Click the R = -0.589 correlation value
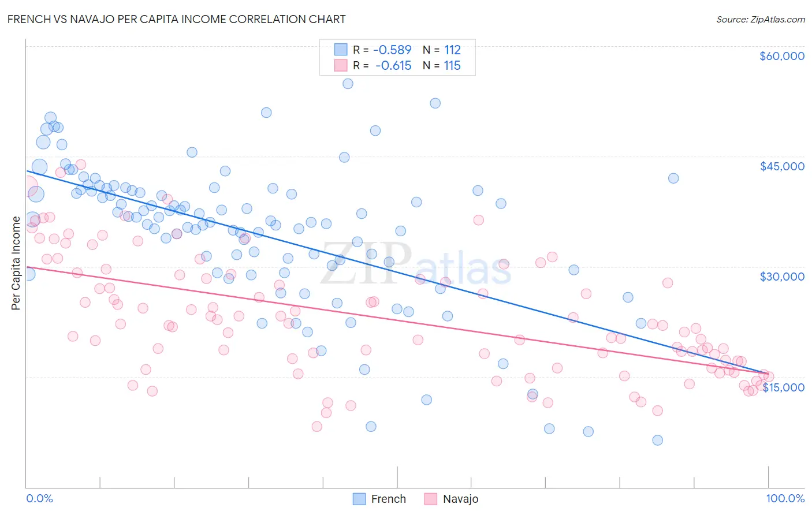Viewport: 812px width, 515px height. 382,50
